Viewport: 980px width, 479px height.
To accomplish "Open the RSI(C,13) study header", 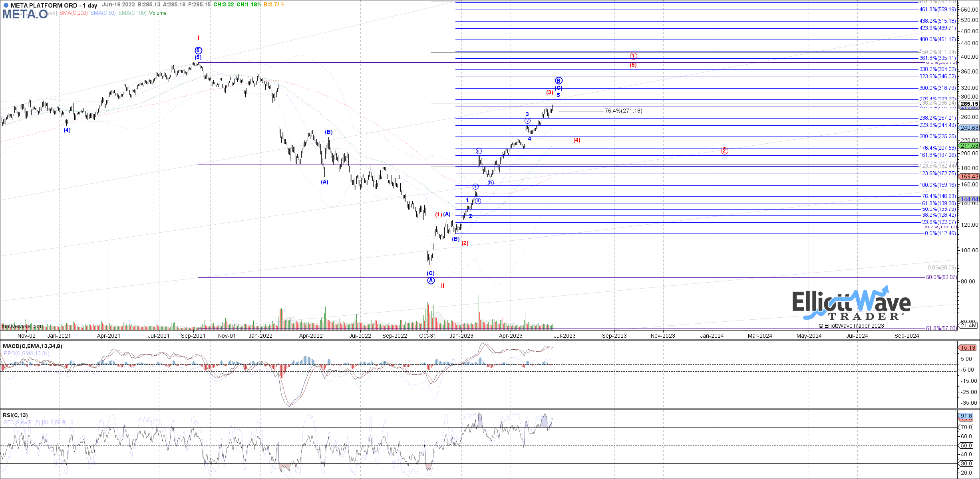I will 16,415.
